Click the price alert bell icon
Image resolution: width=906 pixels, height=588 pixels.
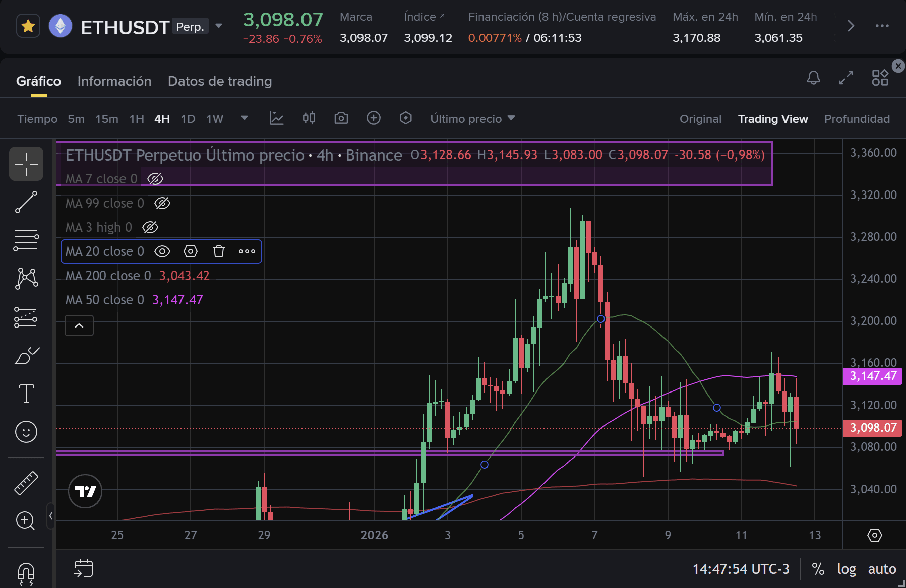pyautogui.click(x=813, y=78)
